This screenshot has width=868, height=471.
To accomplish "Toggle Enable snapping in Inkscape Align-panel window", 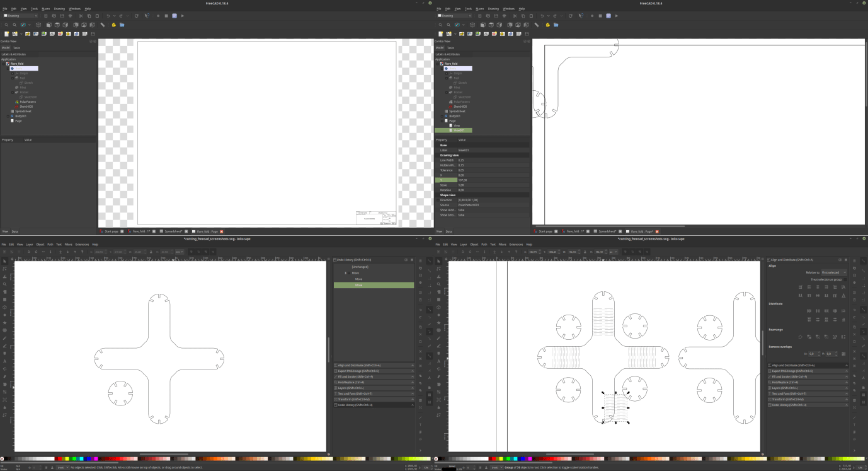I will 864,261.
